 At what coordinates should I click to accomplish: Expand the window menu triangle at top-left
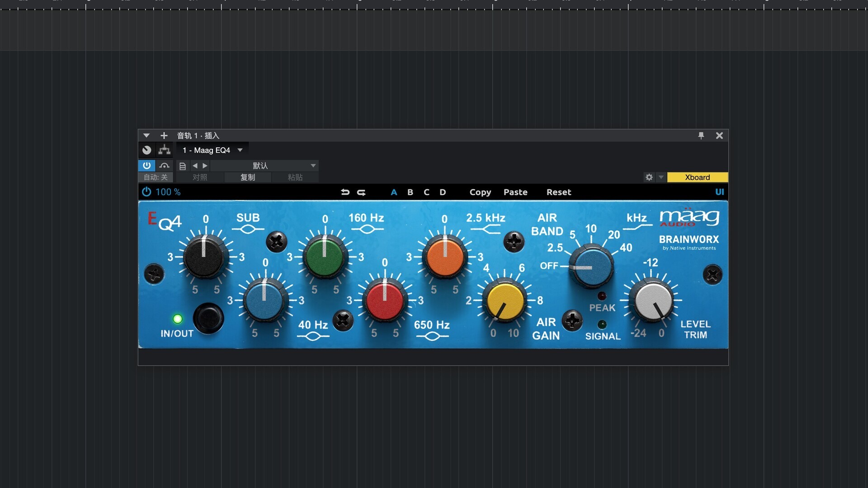[146, 136]
